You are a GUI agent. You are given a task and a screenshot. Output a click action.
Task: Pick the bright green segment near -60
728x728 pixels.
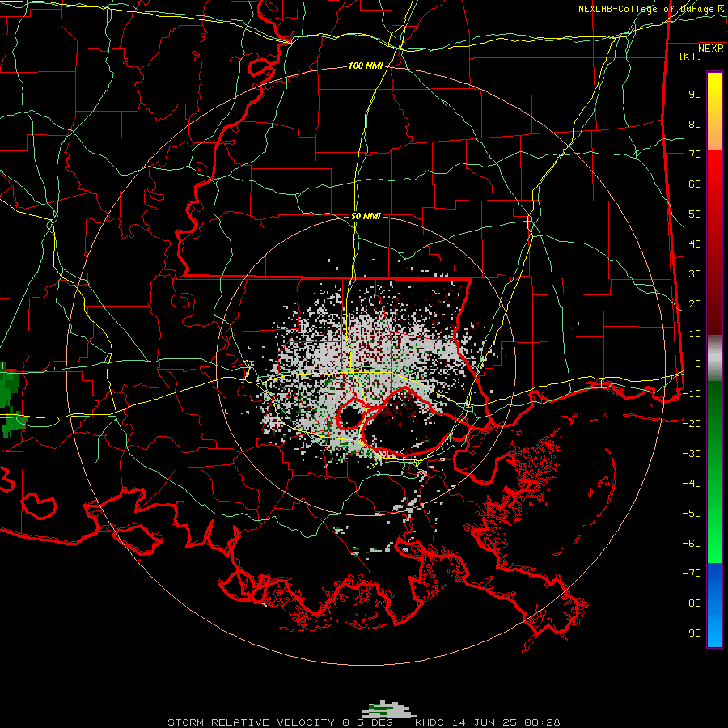click(x=714, y=544)
